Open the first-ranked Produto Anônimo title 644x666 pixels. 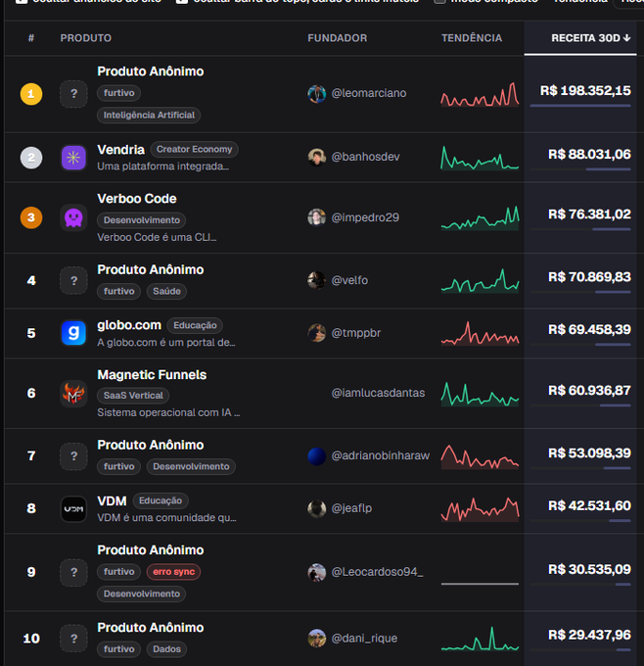click(x=151, y=71)
